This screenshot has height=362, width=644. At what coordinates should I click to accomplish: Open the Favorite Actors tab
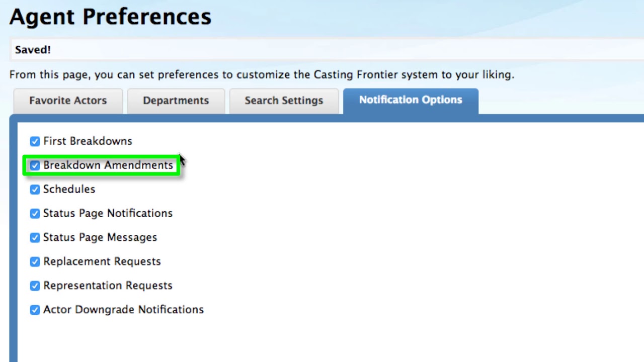tap(68, 101)
